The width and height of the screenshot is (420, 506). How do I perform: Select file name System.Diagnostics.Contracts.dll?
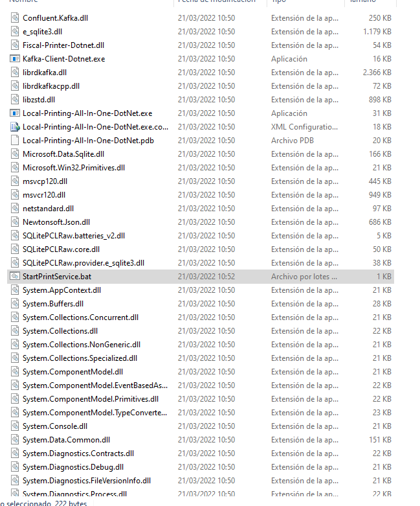[78, 454]
